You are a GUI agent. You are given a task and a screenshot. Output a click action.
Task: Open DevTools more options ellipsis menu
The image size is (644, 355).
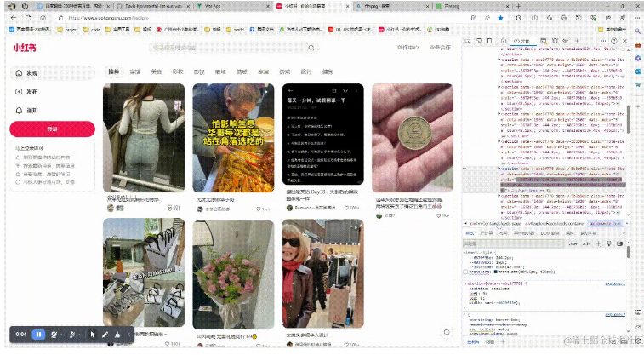pyautogui.click(x=603, y=41)
